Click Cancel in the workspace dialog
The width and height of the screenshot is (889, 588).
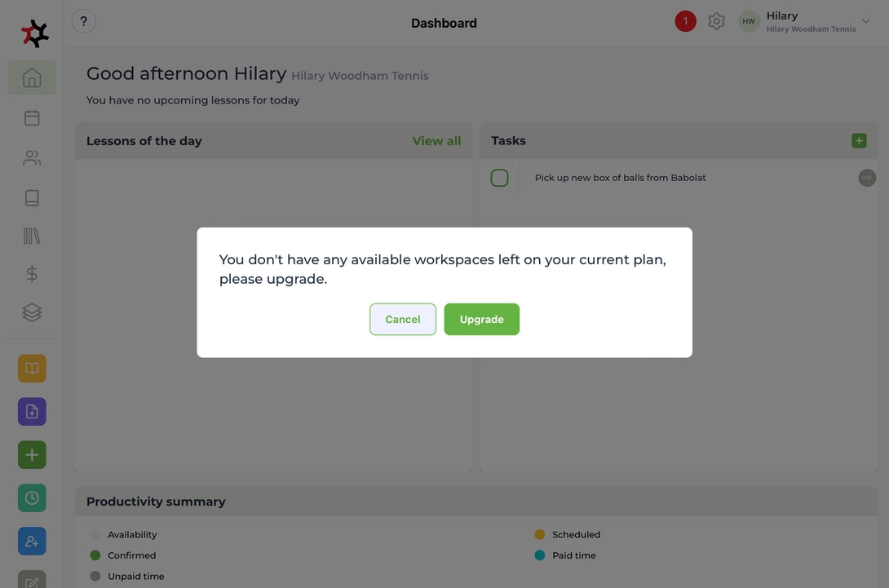pyautogui.click(x=403, y=320)
